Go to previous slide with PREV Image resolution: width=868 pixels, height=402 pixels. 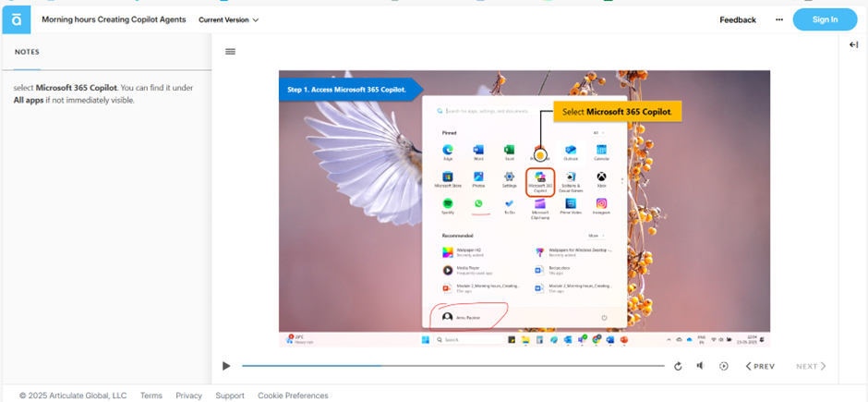coord(760,366)
